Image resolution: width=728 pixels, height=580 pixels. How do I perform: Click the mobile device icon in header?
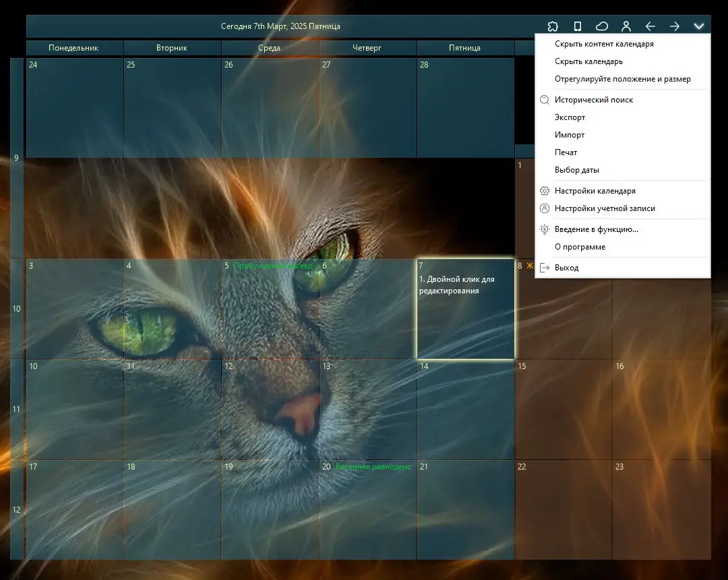click(x=577, y=26)
